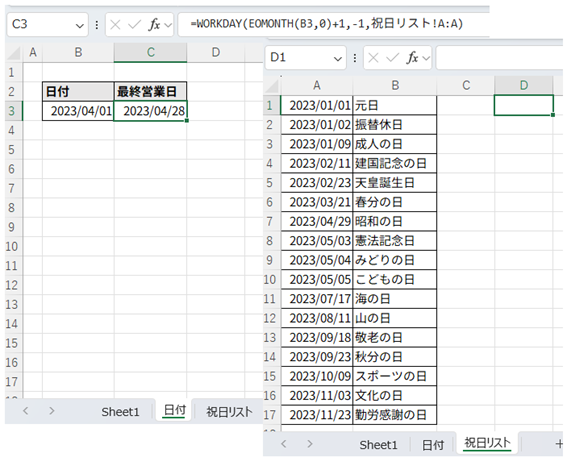Screen dimensions: 567x470
Task: Select the 天皇誕生日 cell
Action: tap(395, 183)
